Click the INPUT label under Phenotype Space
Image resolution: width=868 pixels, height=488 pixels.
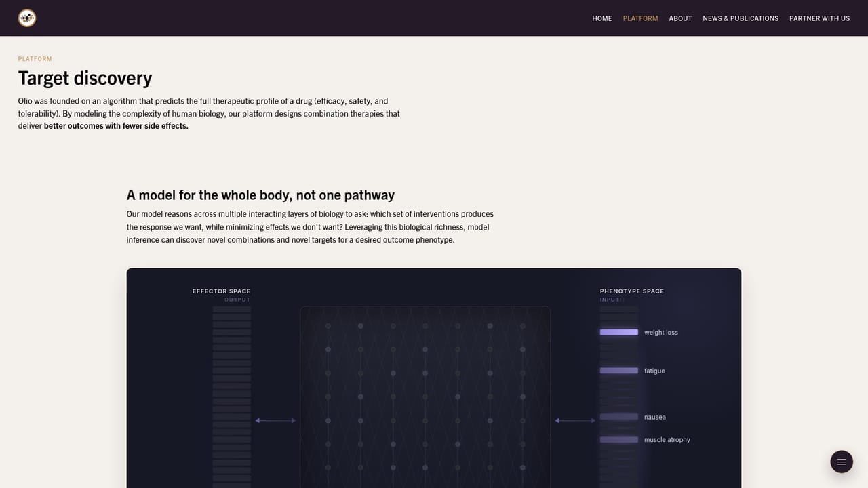coord(610,300)
